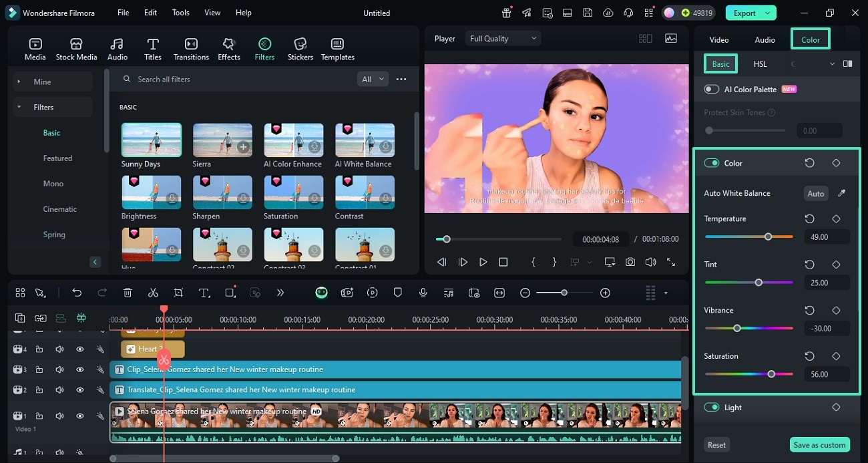This screenshot has height=463, width=868.
Task: Open the Tools menu
Action: [x=181, y=13]
